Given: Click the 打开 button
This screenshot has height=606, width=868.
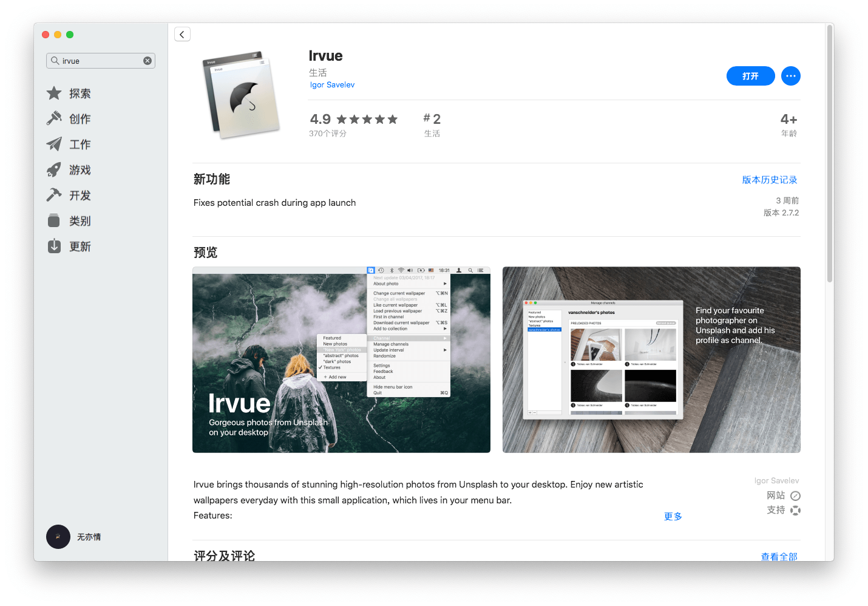Looking at the screenshot, I should click(750, 76).
